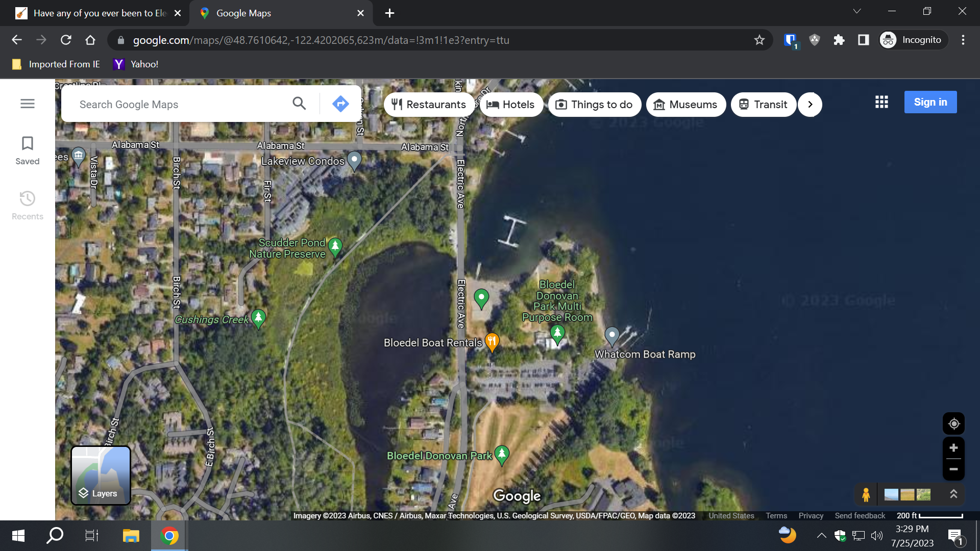Open Windows taskbar search
The image size is (980, 551).
pos(55,536)
